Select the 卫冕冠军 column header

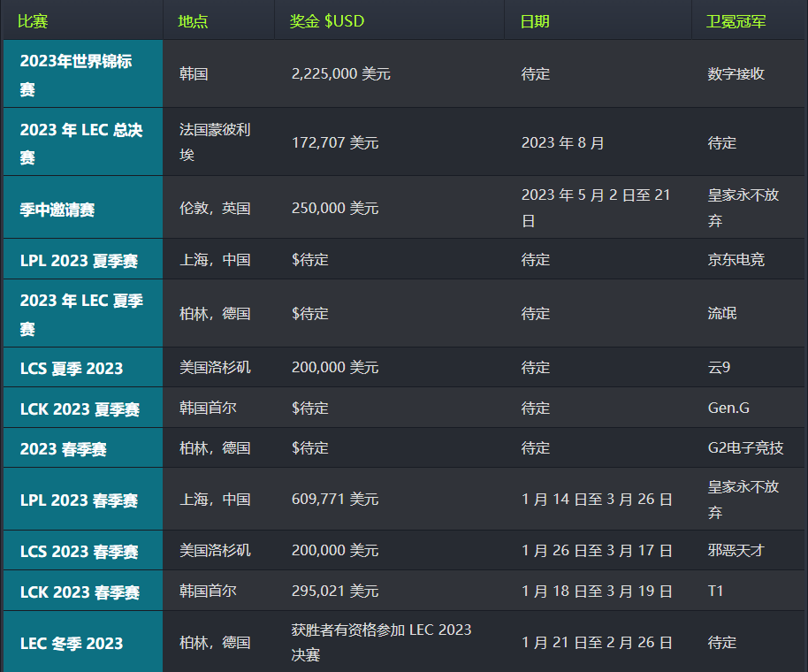click(x=736, y=21)
